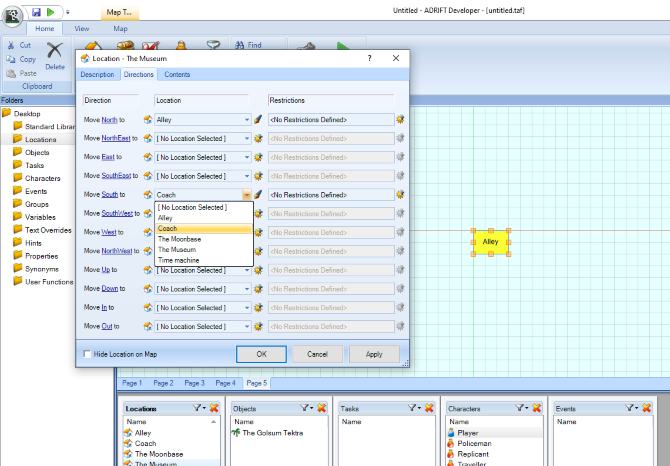Click restrictions gear icon for Move South row
This screenshot has width=670, height=466.
[401, 195]
